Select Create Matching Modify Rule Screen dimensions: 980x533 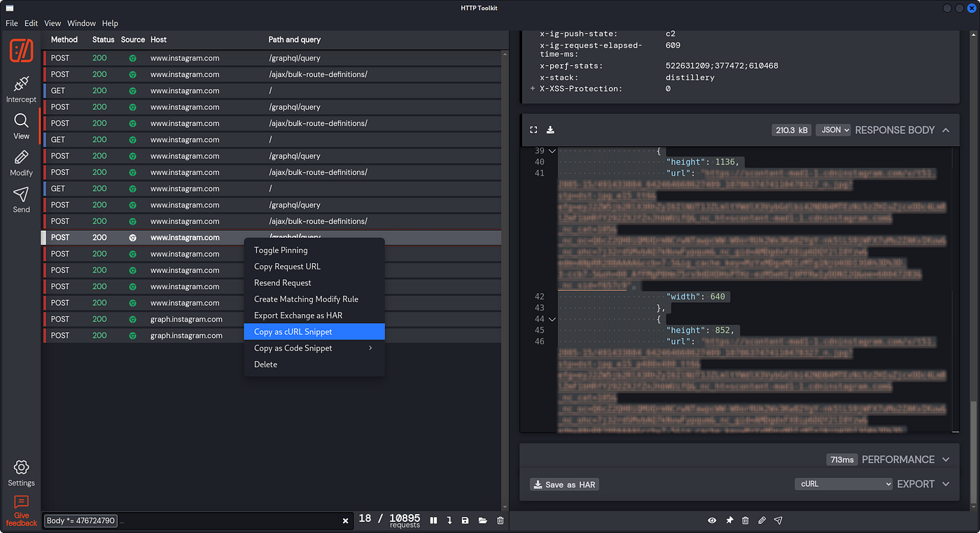click(x=314, y=299)
